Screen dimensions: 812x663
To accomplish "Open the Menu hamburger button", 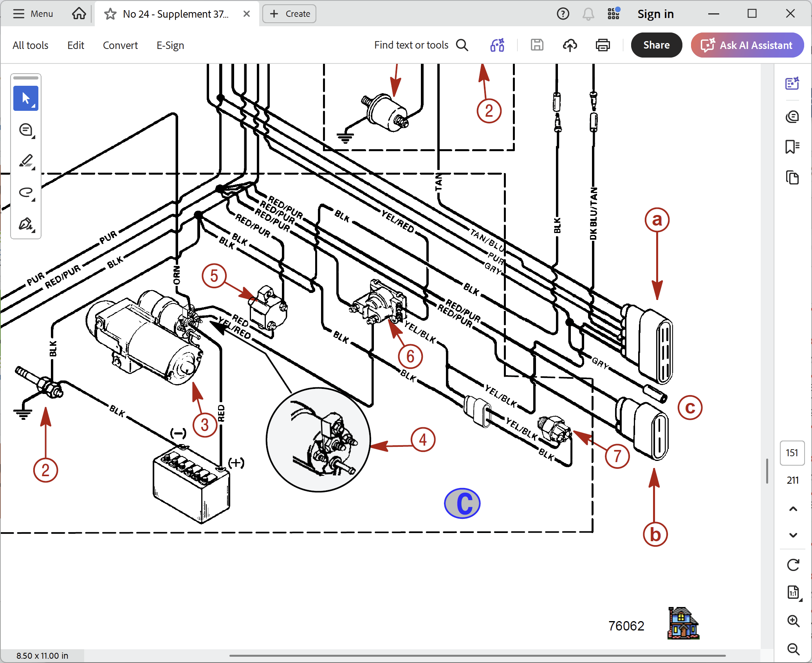I will [33, 14].
